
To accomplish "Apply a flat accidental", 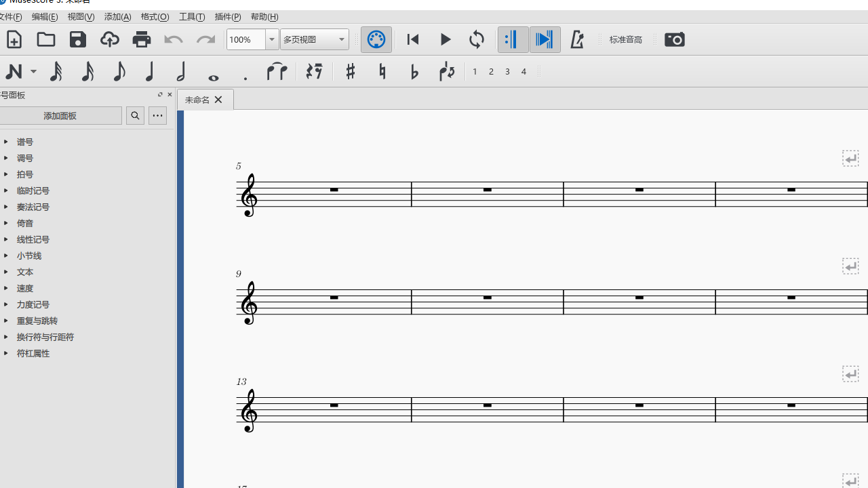I will tap(414, 71).
